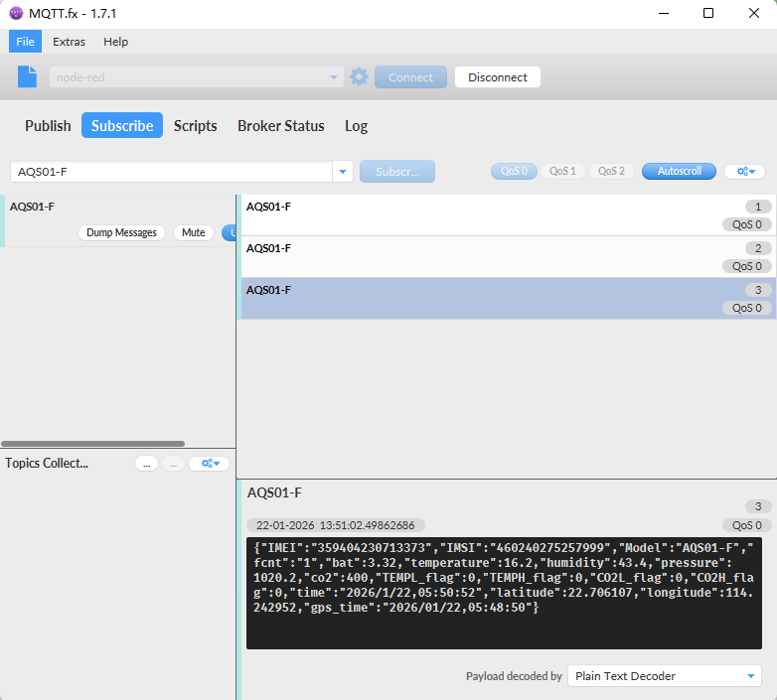Click the Topics Collector label
Image resolution: width=777 pixels, height=700 pixels.
coord(47,463)
